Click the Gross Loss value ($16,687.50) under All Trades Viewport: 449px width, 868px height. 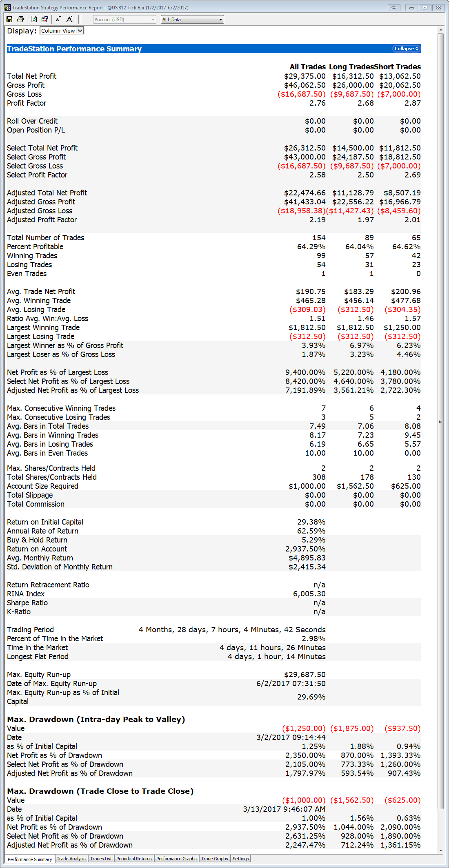302,94
